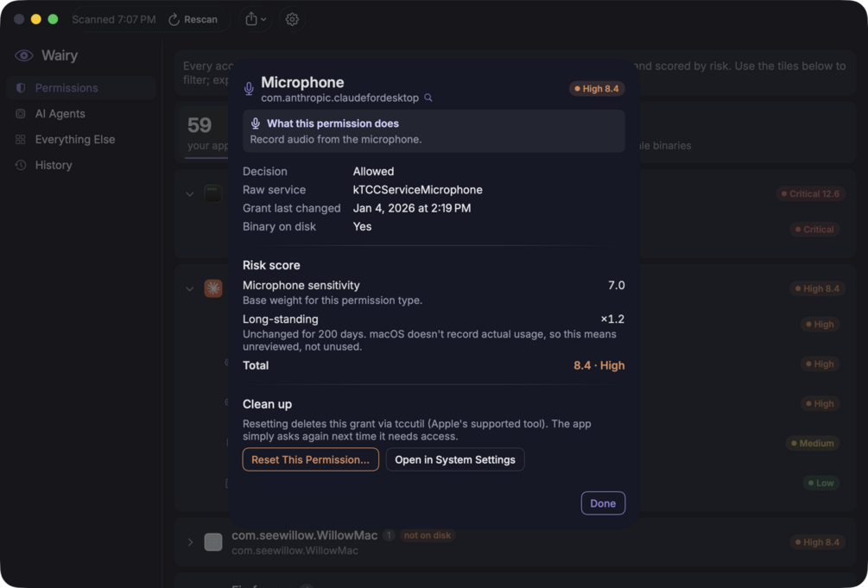Select Permissions in the sidebar
Viewport: 868px width, 588px height.
tap(81, 88)
